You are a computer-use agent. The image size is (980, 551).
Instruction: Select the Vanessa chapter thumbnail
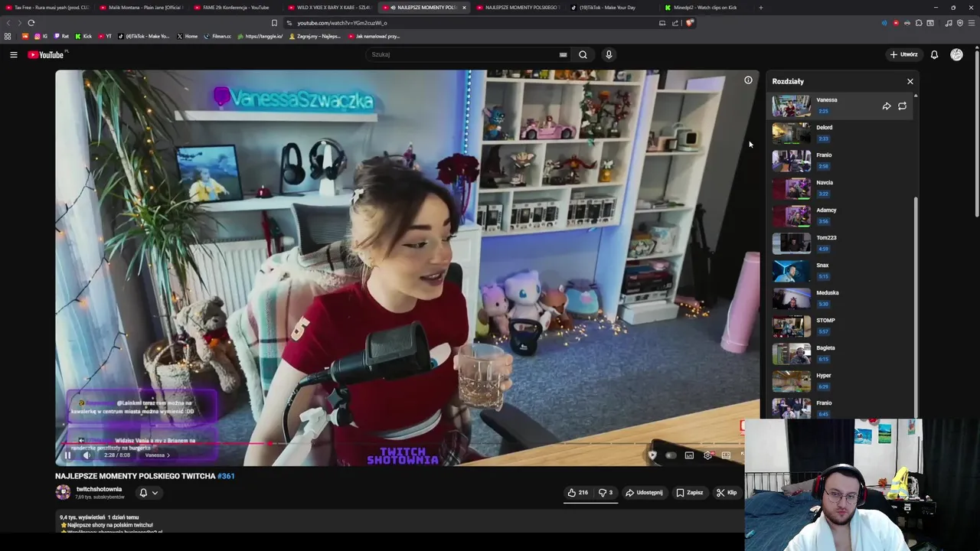(791, 106)
